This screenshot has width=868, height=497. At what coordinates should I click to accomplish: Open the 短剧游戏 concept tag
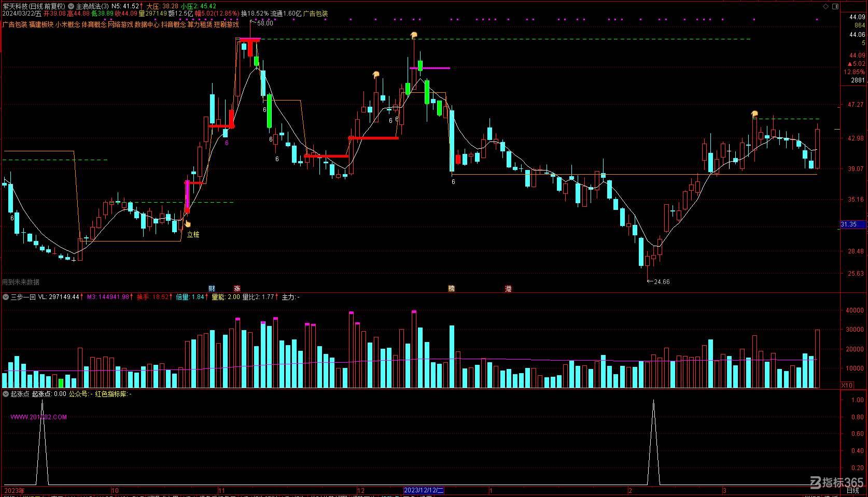(x=227, y=24)
